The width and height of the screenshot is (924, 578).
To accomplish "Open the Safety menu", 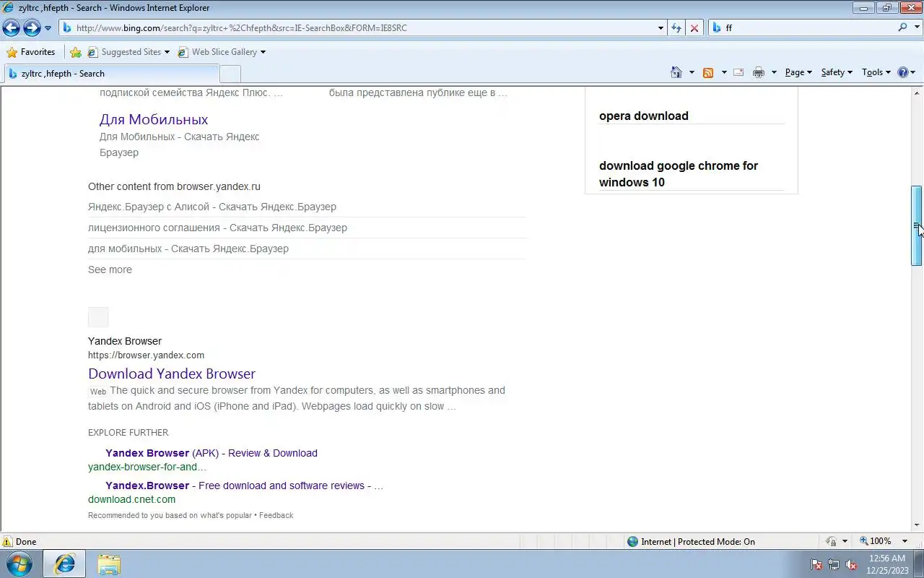I will click(x=837, y=72).
